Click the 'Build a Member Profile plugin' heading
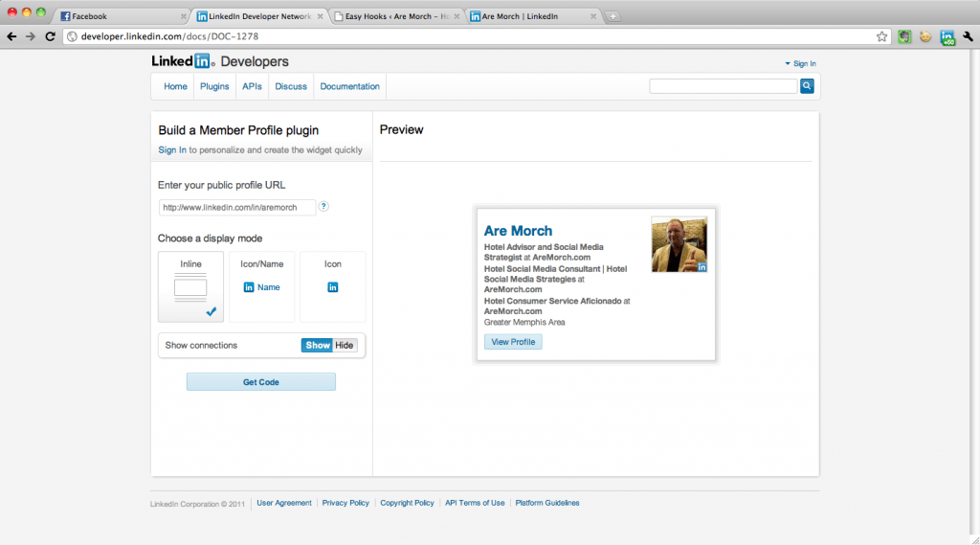The width and height of the screenshot is (980, 545). pyautogui.click(x=238, y=130)
